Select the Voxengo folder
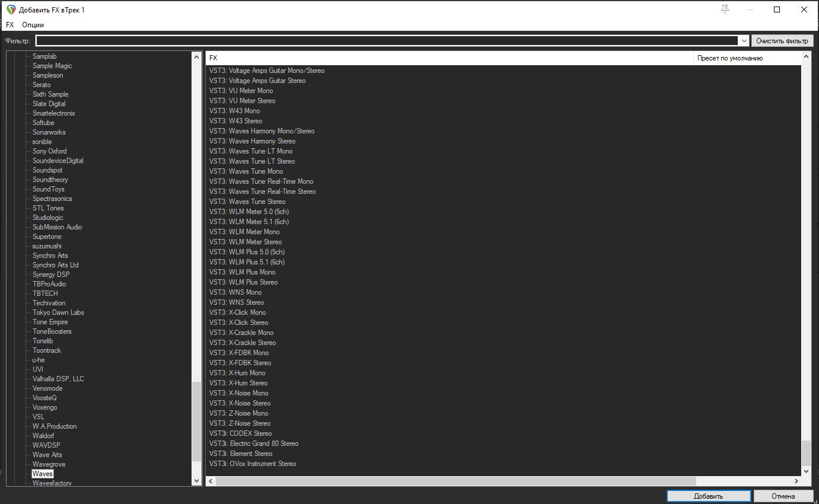Screen dimensions: 819x504 [45, 407]
